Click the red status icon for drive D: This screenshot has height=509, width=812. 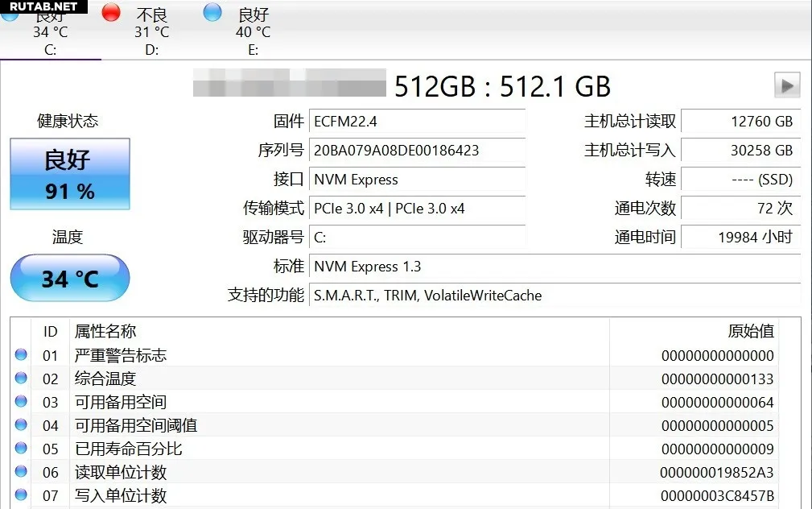111,12
